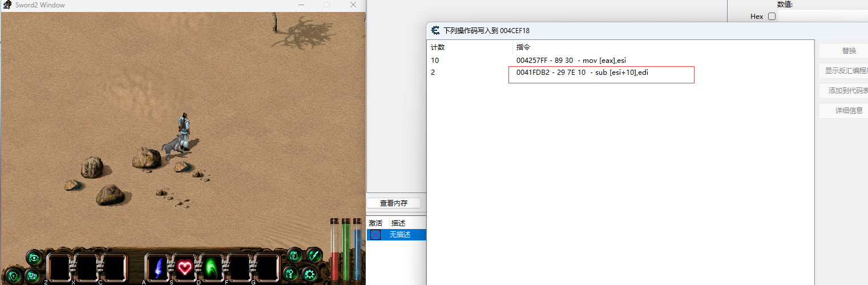Click the empty item slot labeled C
The height and width of the screenshot is (285, 868).
(114, 267)
